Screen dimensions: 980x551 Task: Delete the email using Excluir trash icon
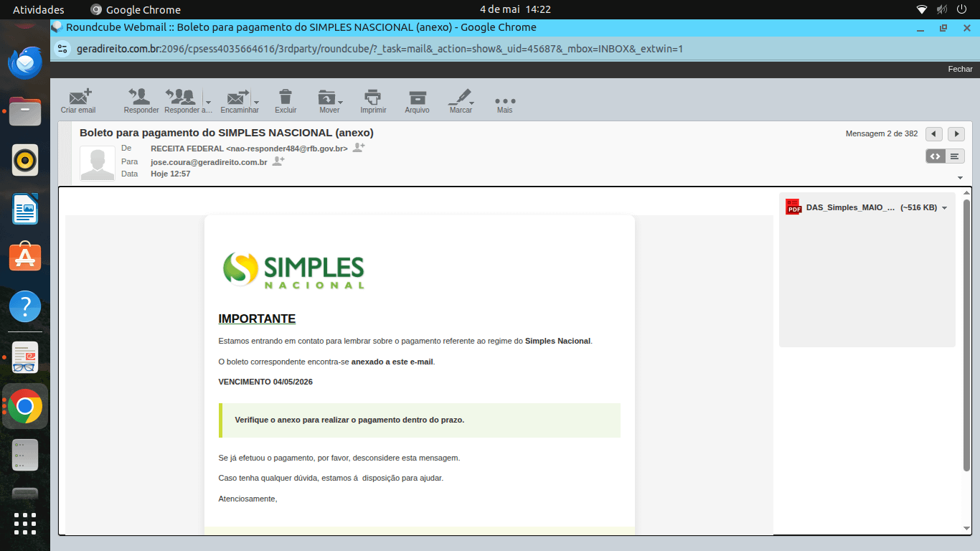click(x=286, y=100)
